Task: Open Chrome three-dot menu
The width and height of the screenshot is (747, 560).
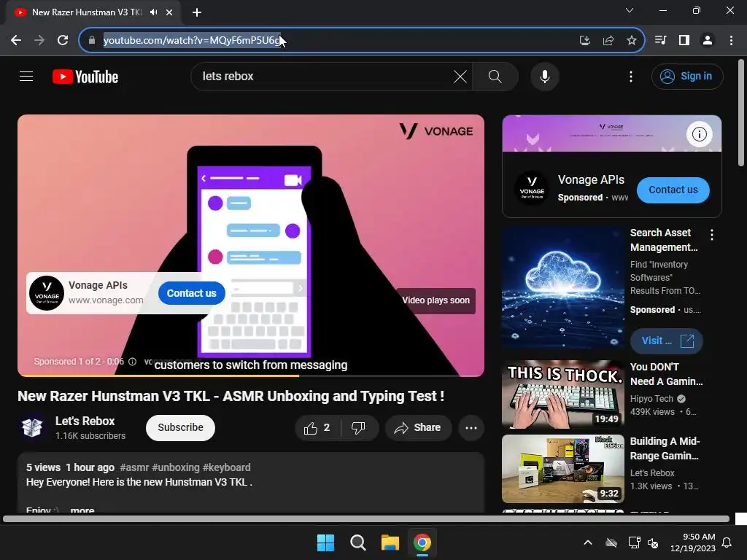Action: point(731,41)
